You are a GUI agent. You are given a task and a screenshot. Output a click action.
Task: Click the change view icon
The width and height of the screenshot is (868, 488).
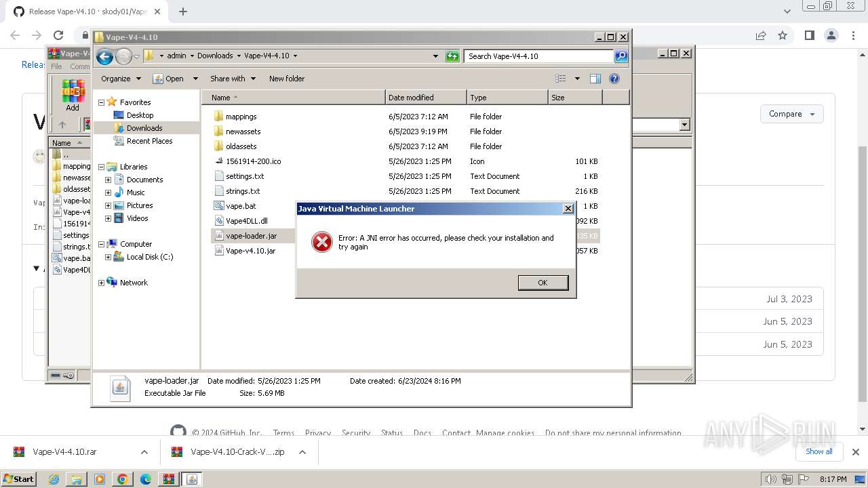pos(561,79)
